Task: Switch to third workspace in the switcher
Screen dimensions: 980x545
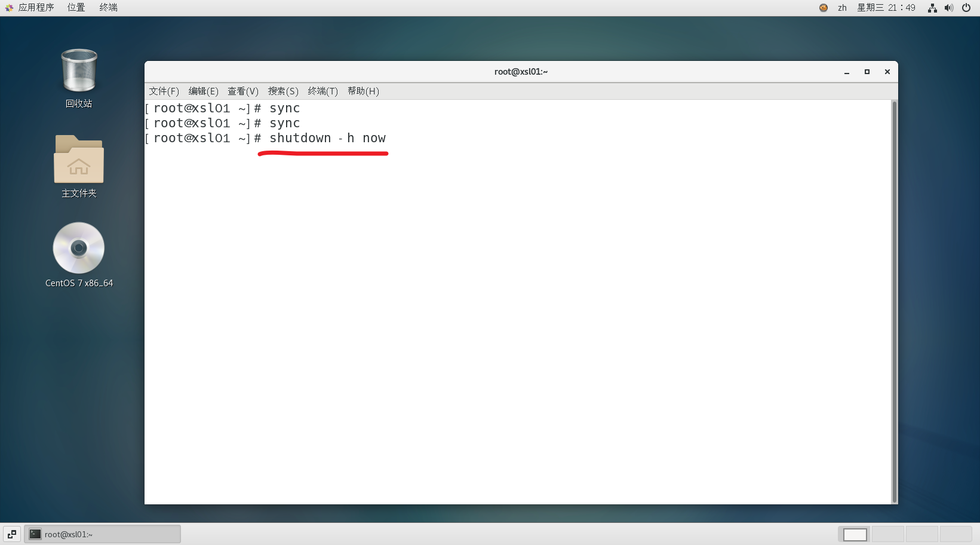Action: pos(922,534)
